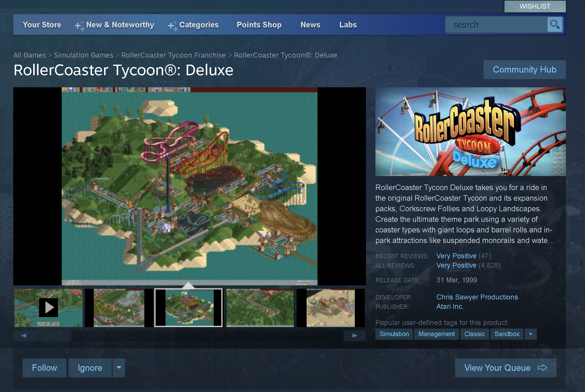Click the Atari Inc. publisher link

(450, 306)
